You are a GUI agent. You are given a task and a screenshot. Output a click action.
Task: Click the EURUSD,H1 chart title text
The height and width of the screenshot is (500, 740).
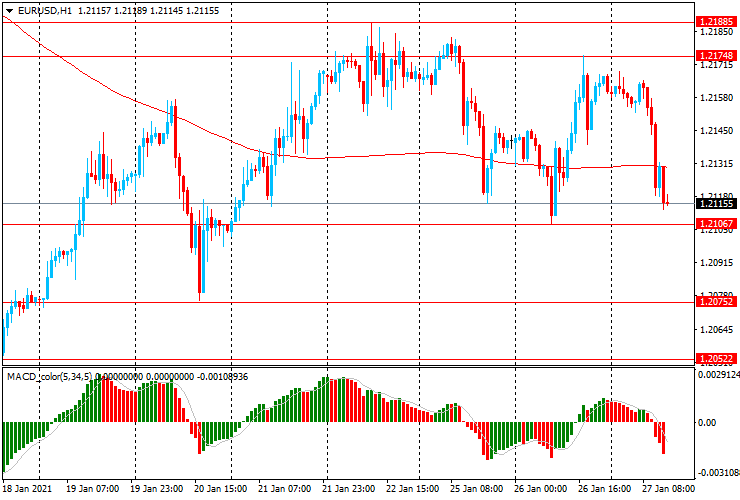[45, 10]
